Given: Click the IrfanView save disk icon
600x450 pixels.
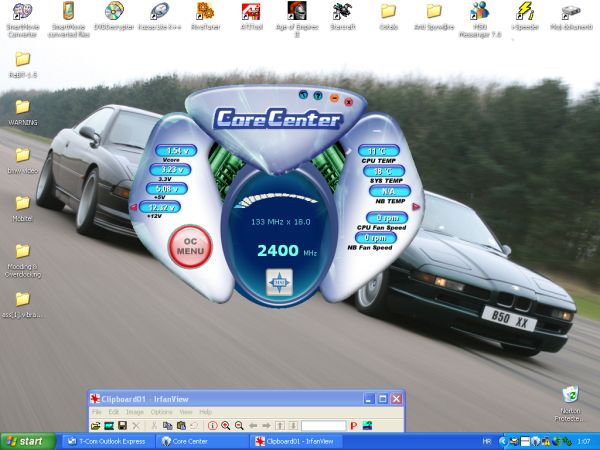Looking at the screenshot, I should click(x=122, y=426).
